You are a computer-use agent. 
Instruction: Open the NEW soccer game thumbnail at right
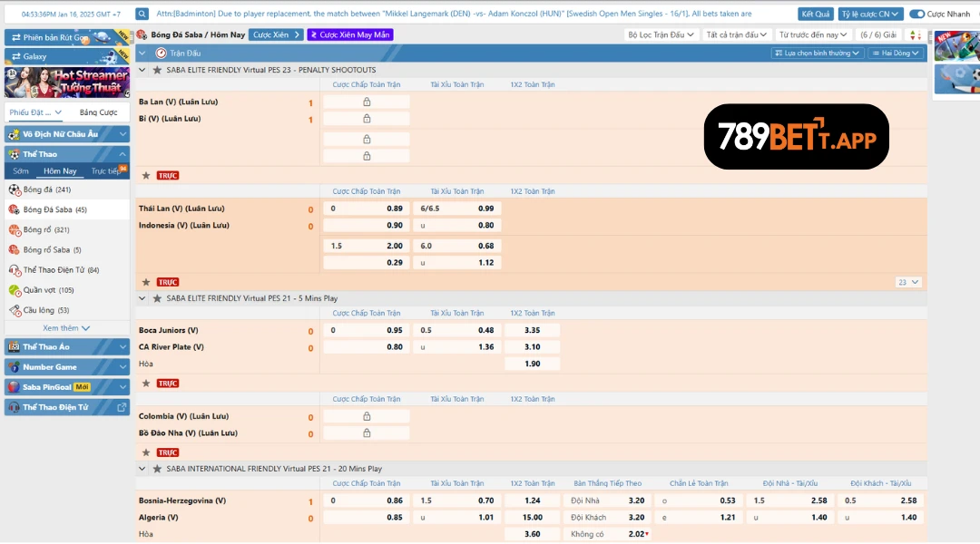[x=957, y=45]
